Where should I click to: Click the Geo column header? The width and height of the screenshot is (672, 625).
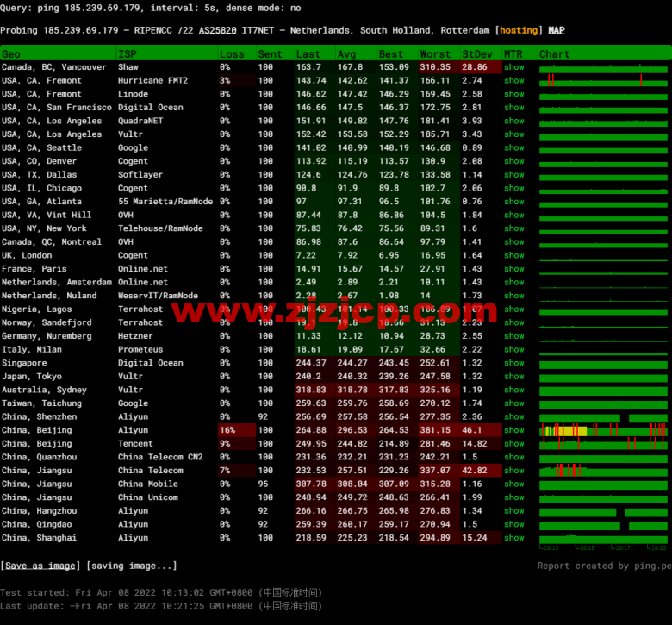click(x=11, y=53)
